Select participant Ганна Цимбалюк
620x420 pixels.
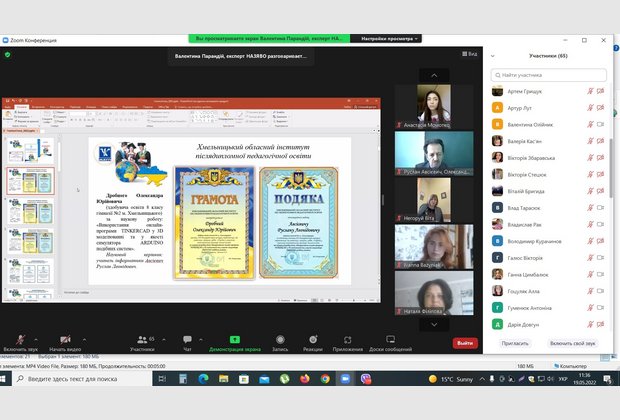(x=548, y=274)
